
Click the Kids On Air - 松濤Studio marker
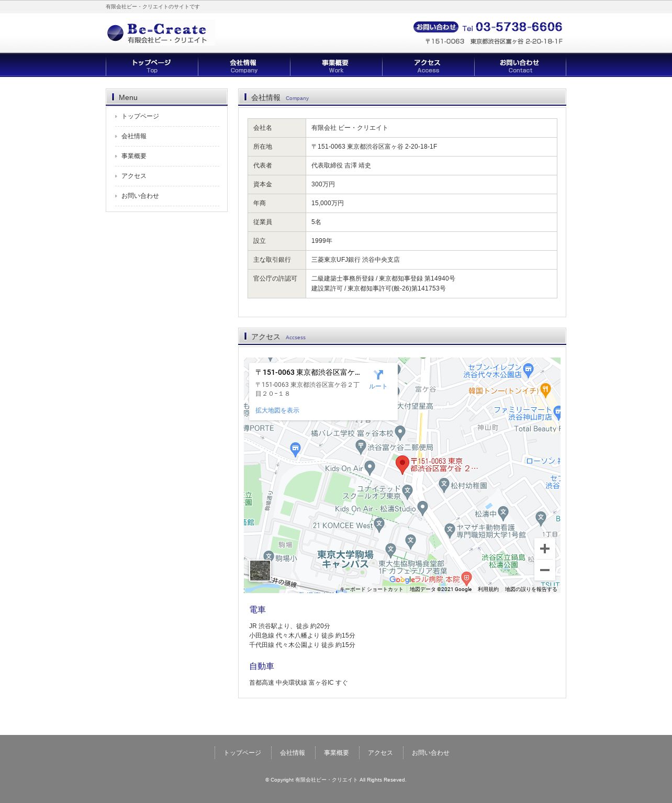(423, 508)
